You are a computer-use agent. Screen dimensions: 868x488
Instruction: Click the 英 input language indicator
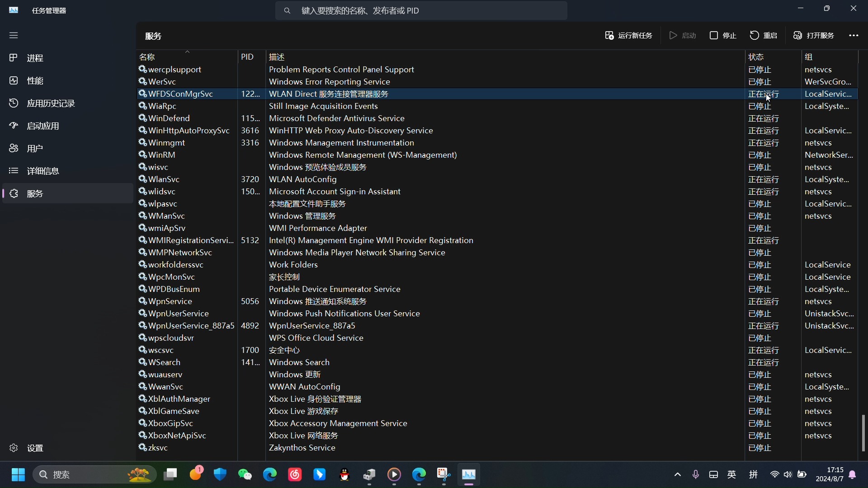pos(732,474)
